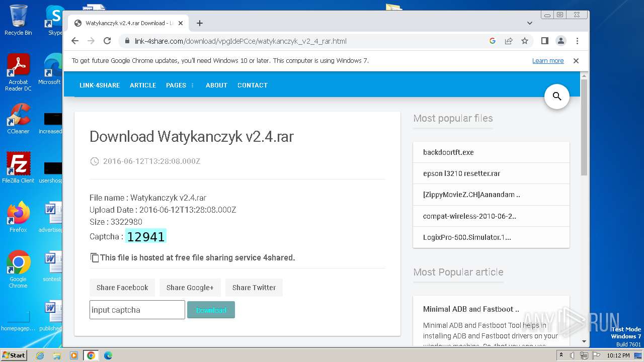Screen dimensions: 644x362
Task: Open Acrobat Reader DC desktop icon
Action: click(18, 72)
